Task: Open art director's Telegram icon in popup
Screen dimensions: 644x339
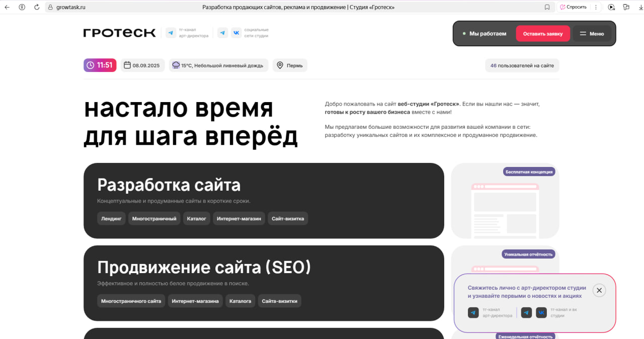Action: click(473, 313)
